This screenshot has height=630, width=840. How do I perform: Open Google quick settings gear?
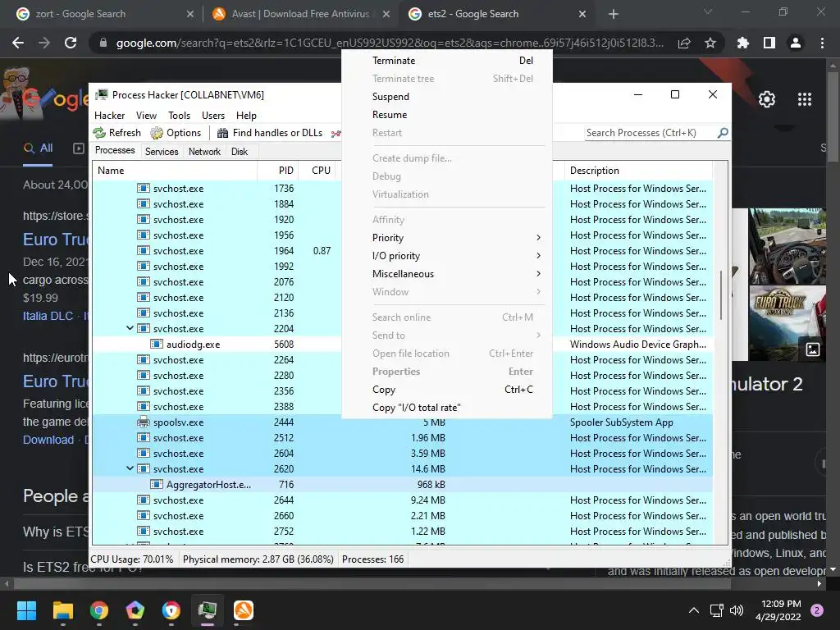767,99
